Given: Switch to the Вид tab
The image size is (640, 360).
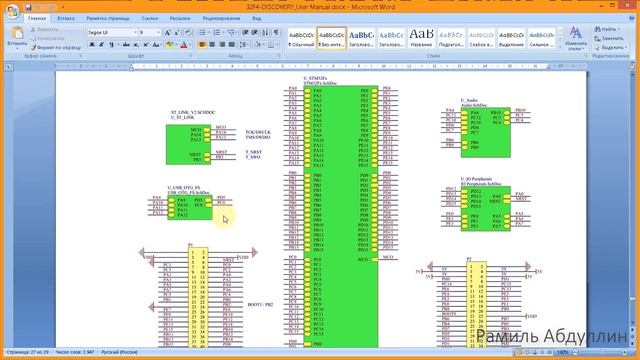Looking at the screenshot, I should click(256, 18).
